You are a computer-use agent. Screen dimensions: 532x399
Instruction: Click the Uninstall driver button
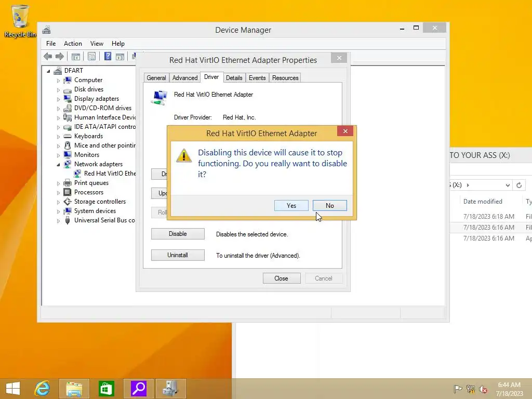click(x=178, y=255)
